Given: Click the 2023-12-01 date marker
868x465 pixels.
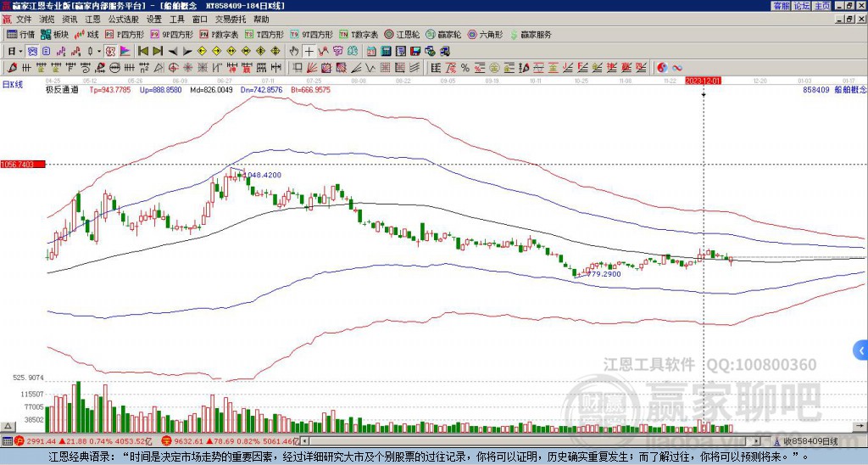Looking at the screenshot, I should 703,81.
